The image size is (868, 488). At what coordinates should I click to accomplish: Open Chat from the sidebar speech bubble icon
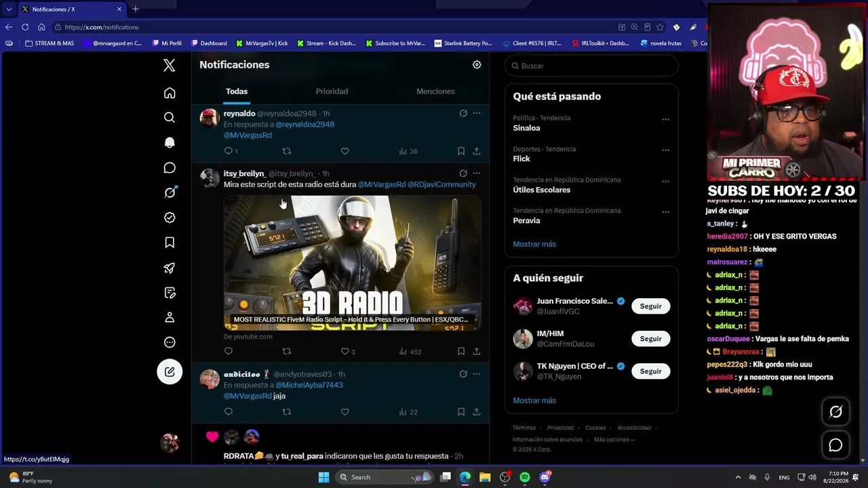[170, 167]
